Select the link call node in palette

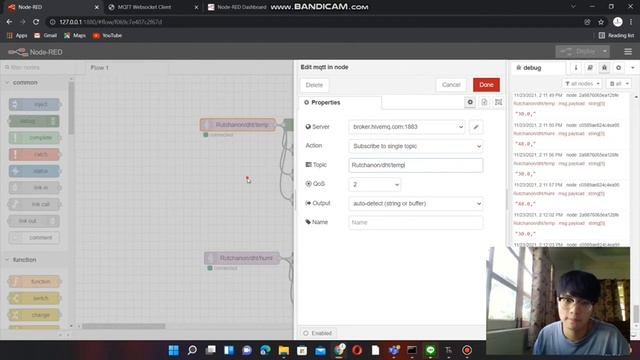click(34, 204)
